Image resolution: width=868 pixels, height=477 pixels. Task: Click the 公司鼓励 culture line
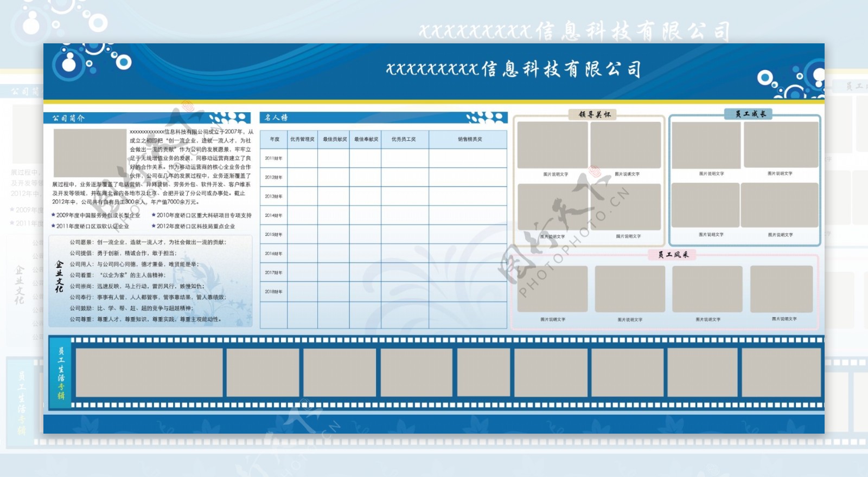pyautogui.click(x=131, y=308)
